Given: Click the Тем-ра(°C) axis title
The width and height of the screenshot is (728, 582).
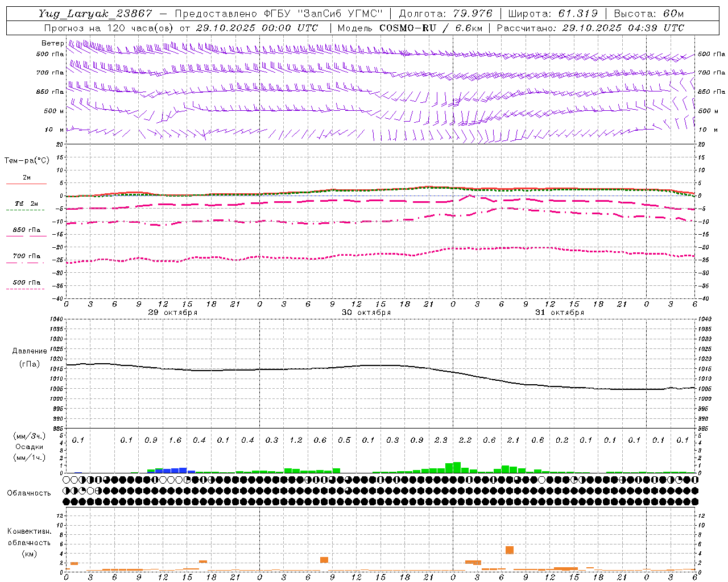Looking at the screenshot, I should (27, 161).
